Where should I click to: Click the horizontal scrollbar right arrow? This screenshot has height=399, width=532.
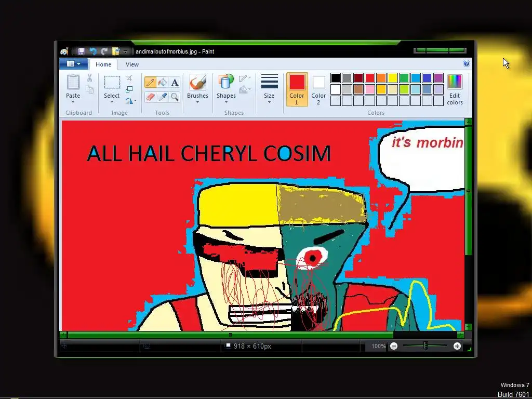(460, 335)
